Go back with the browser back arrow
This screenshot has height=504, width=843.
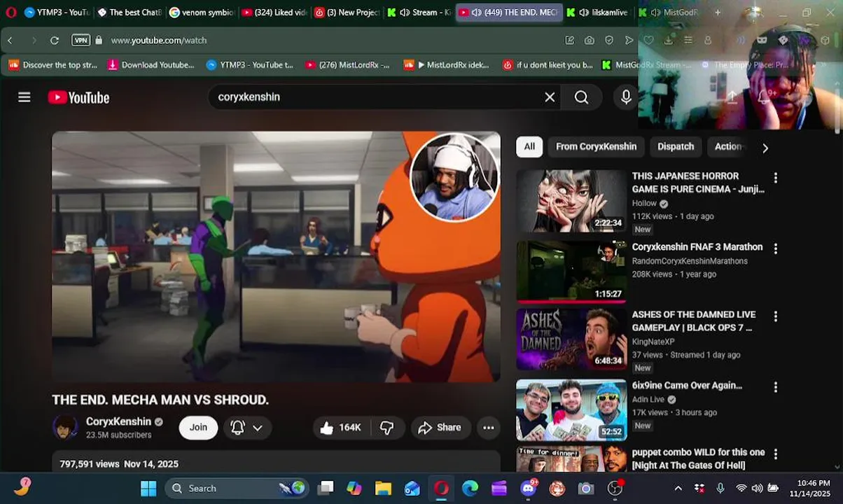[10, 41]
